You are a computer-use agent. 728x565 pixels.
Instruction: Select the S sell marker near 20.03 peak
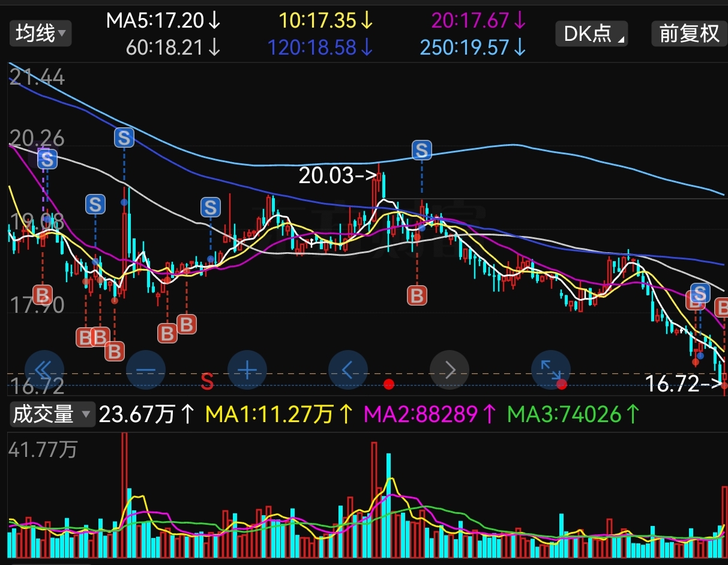tap(422, 150)
